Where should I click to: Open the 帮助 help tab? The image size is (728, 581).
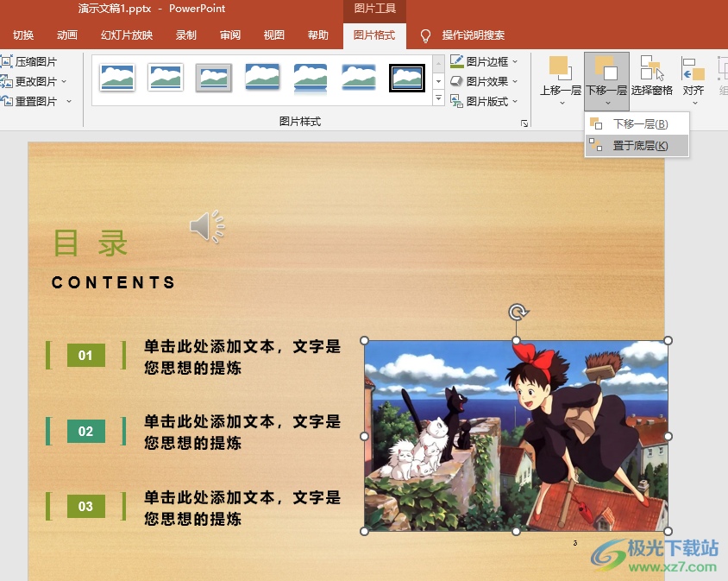[318, 35]
